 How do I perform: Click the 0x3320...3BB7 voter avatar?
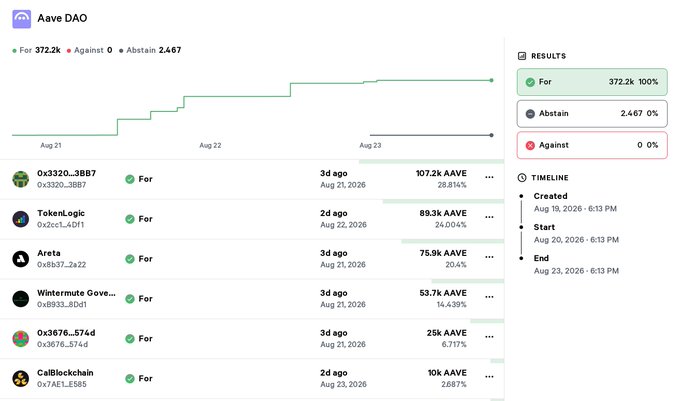point(20,179)
